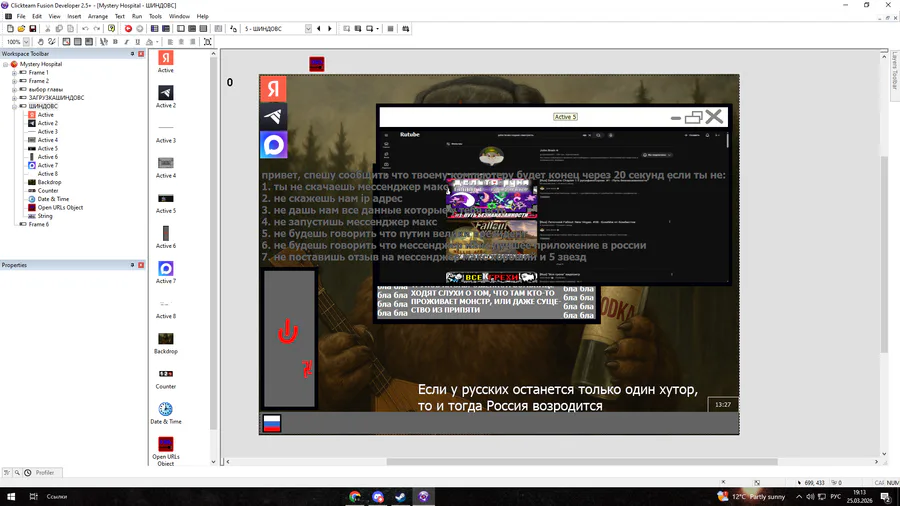This screenshot has height=506, width=900.
Task: Expand выбор главы frame node
Action: (14, 89)
